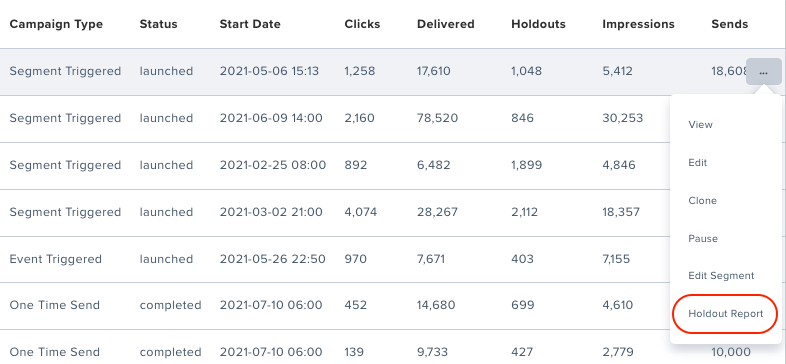Viewport: 786px width, 364px height.
Task: Click Pause in the campaign actions menu
Action: click(x=703, y=239)
